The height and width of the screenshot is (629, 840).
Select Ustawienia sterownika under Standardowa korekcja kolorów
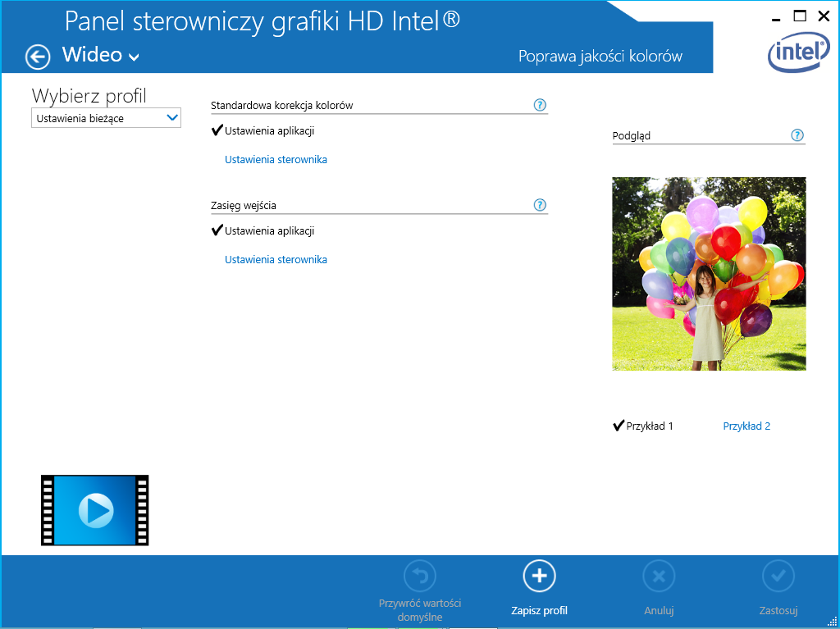pyautogui.click(x=276, y=159)
